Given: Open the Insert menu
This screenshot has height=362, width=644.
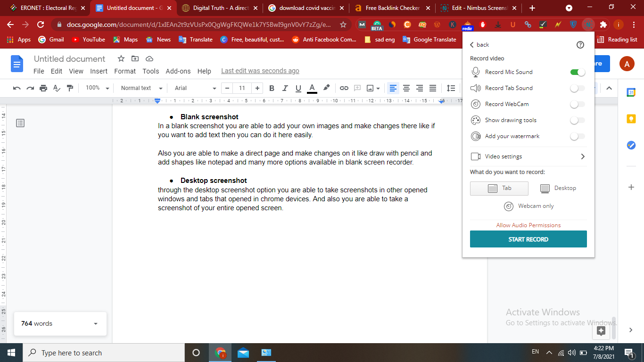Looking at the screenshot, I should [x=99, y=71].
